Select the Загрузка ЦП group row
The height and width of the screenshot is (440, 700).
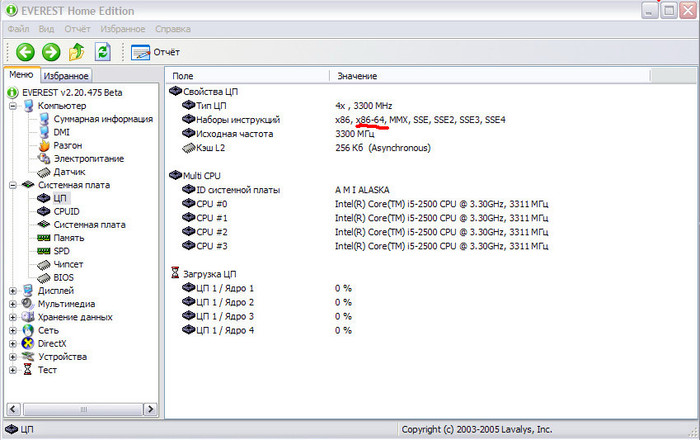pyautogui.click(x=204, y=274)
